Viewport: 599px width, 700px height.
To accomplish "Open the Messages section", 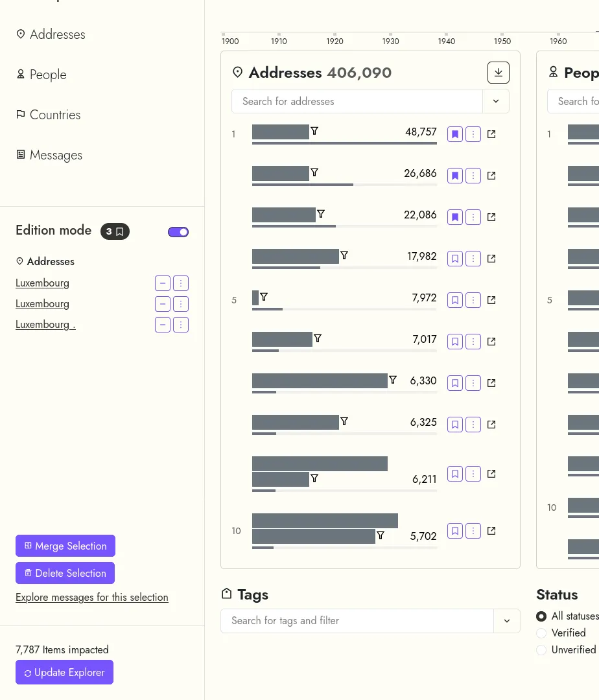I will coord(56,155).
